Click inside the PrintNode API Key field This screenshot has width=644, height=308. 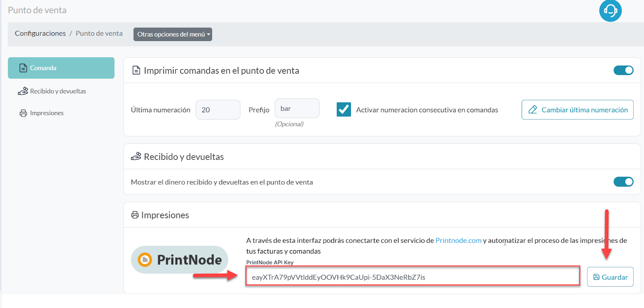click(x=413, y=277)
